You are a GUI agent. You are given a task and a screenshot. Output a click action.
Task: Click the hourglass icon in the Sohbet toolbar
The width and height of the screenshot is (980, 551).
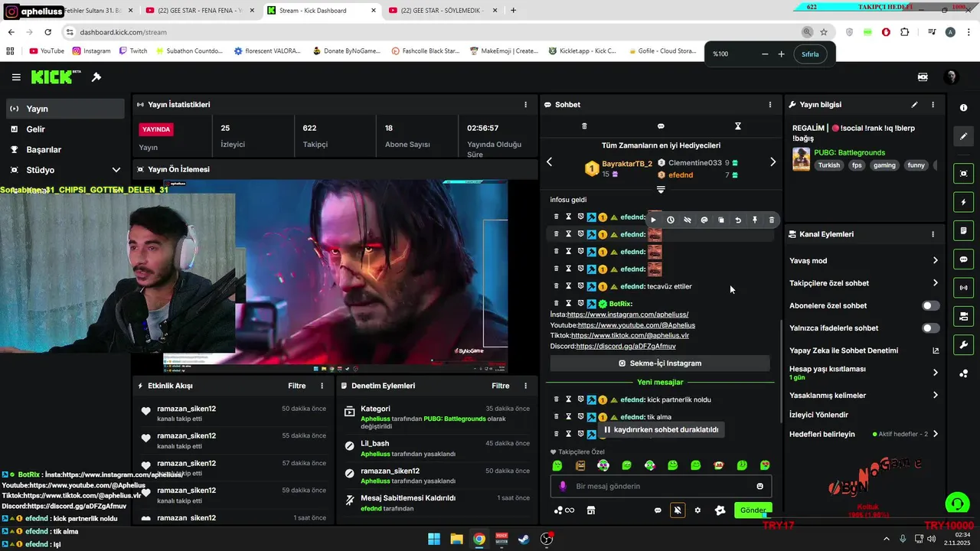tap(738, 126)
